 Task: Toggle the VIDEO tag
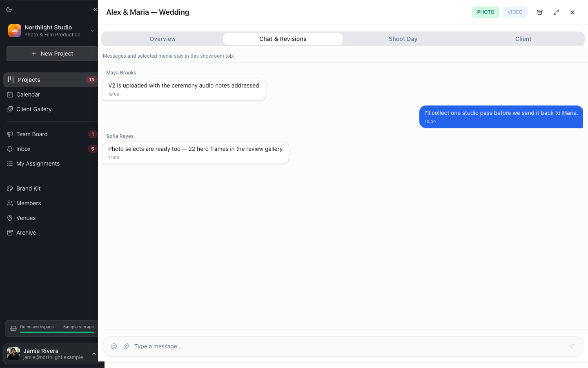coord(515,12)
